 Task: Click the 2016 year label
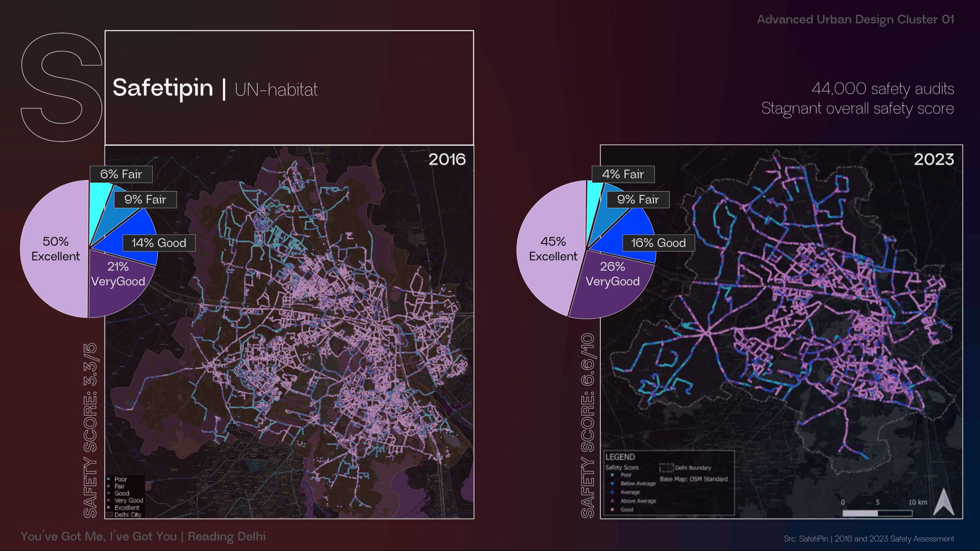tap(447, 160)
